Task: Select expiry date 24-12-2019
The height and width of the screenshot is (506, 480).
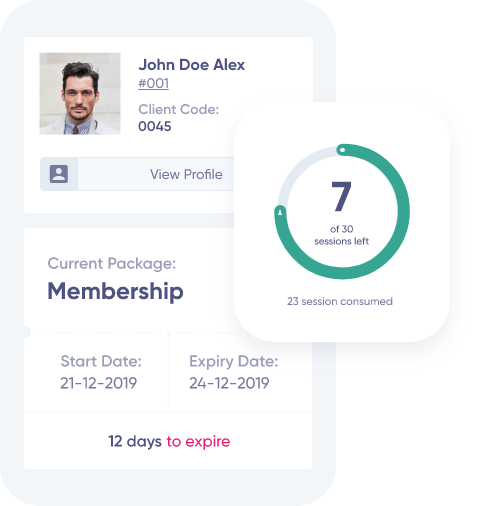Action: (229, 383)
